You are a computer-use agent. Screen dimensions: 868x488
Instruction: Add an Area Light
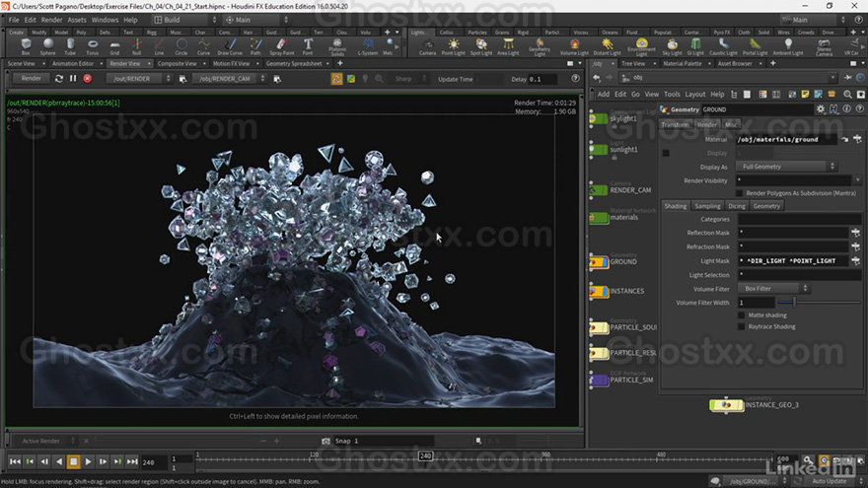[508, 46]
